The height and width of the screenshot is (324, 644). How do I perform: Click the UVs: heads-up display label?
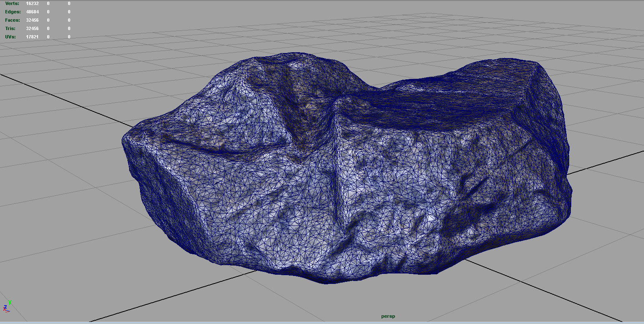point(10,37)
